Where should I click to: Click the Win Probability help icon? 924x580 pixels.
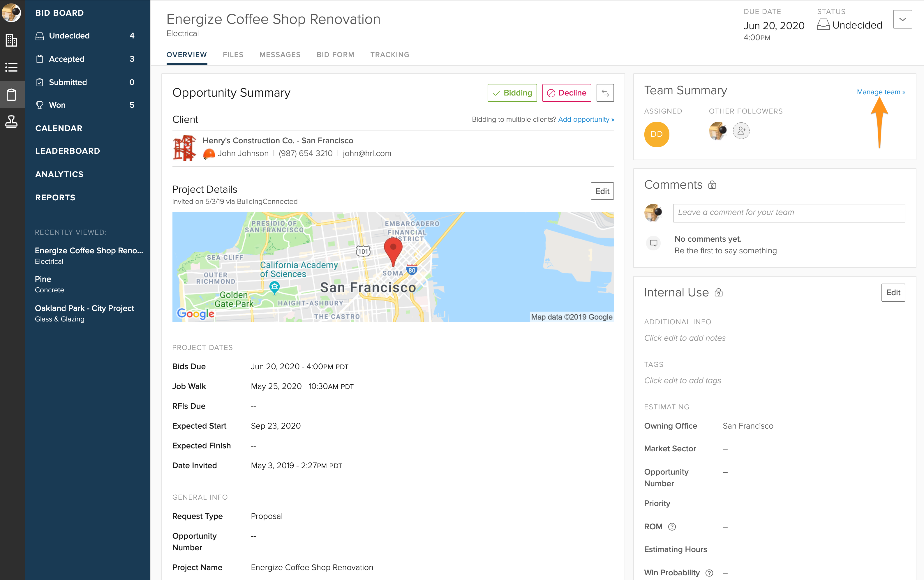710,573
